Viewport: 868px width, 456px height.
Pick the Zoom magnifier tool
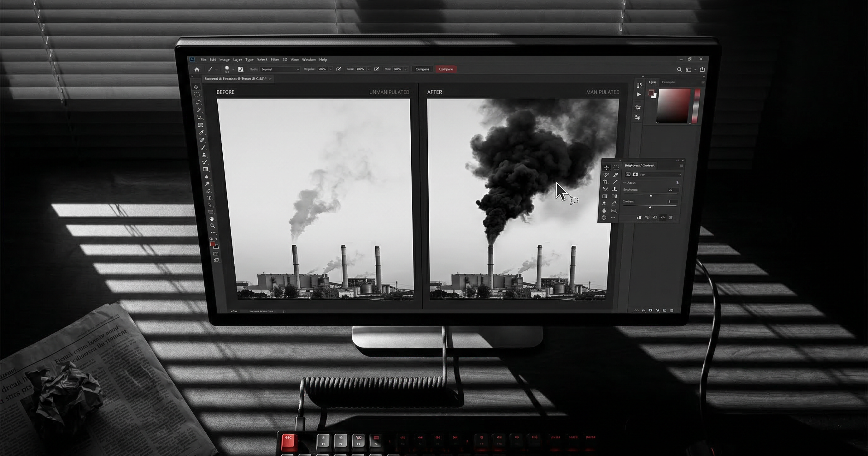coord(212,226)
